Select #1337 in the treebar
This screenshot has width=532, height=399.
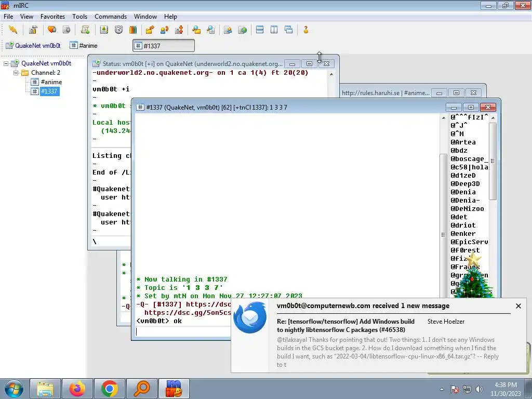49,91
